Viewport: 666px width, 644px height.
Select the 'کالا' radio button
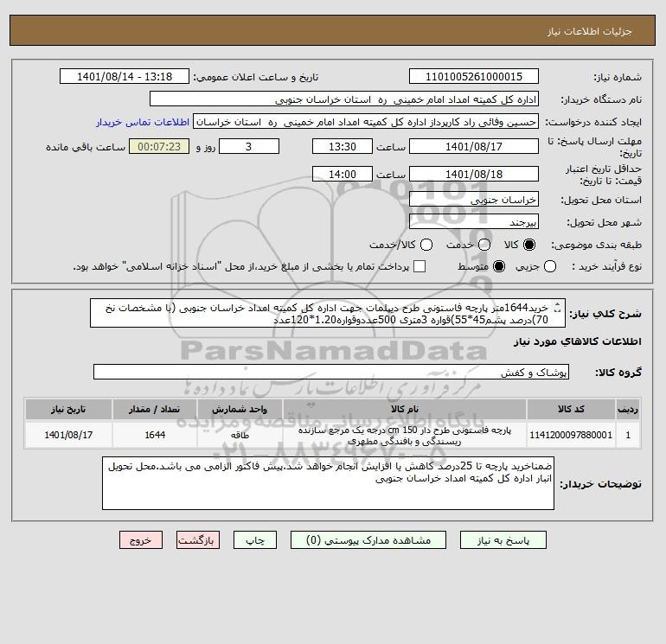point(529,245)
